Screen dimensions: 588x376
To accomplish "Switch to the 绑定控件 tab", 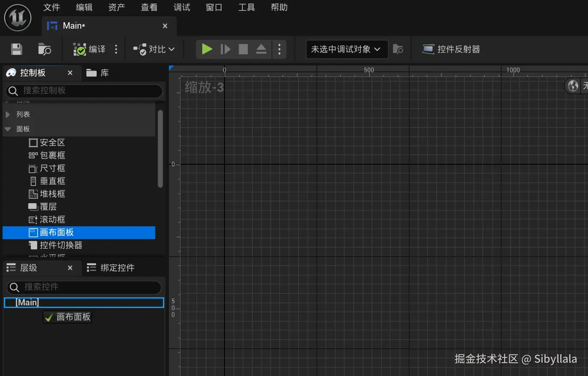I will pos(110,268).
